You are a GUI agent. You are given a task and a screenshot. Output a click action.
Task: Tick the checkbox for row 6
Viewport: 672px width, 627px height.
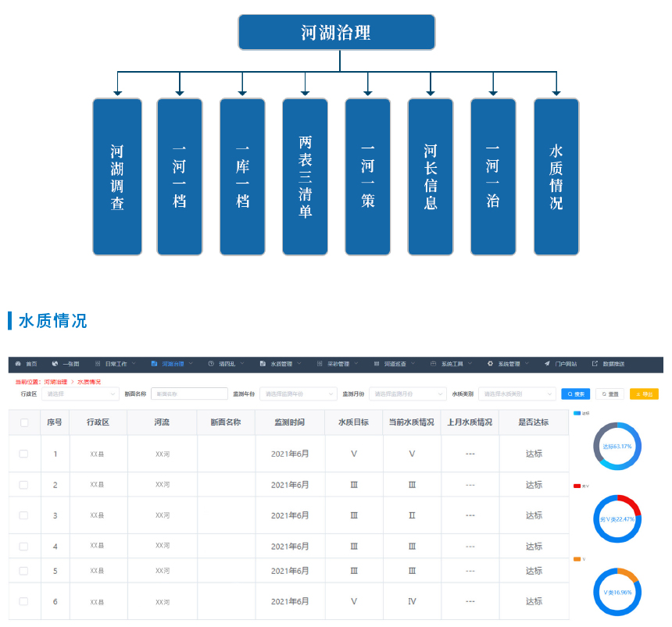click(x=23, y=601)
